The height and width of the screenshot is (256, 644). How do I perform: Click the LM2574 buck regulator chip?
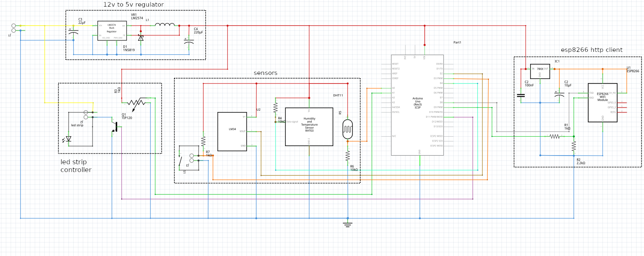pos(112,30)
